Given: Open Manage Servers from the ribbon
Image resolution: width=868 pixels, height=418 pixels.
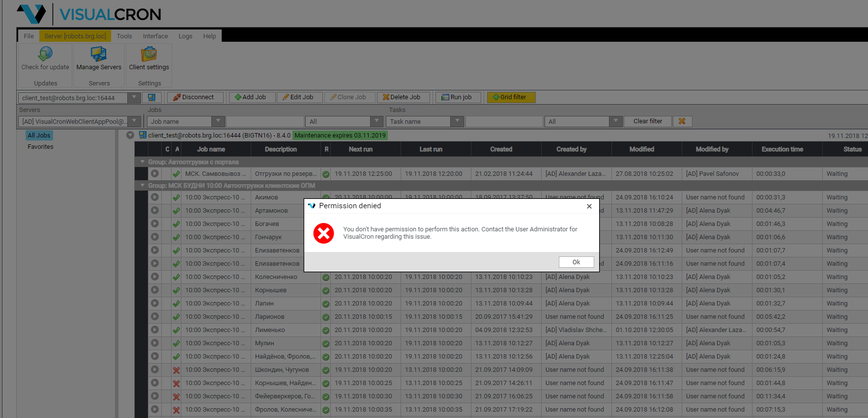Looking at the screenshot, I should [x=98, y=54].
